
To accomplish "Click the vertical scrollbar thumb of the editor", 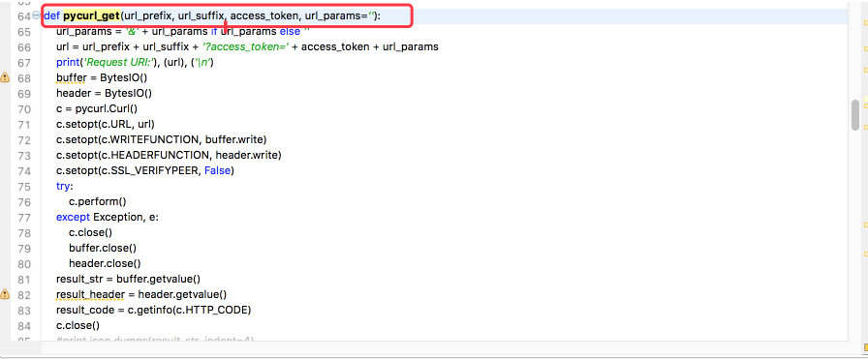I will click(x=855, y=114).
